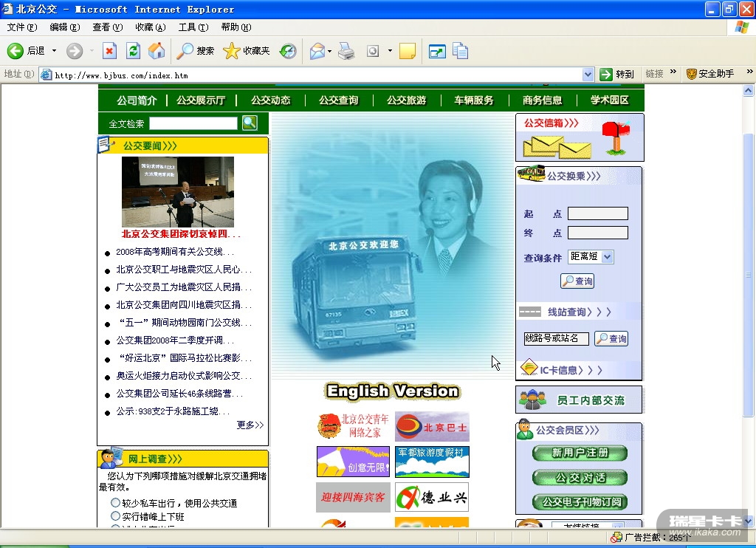Click the 查询 button beside 线路号或站名

(611, 339)
